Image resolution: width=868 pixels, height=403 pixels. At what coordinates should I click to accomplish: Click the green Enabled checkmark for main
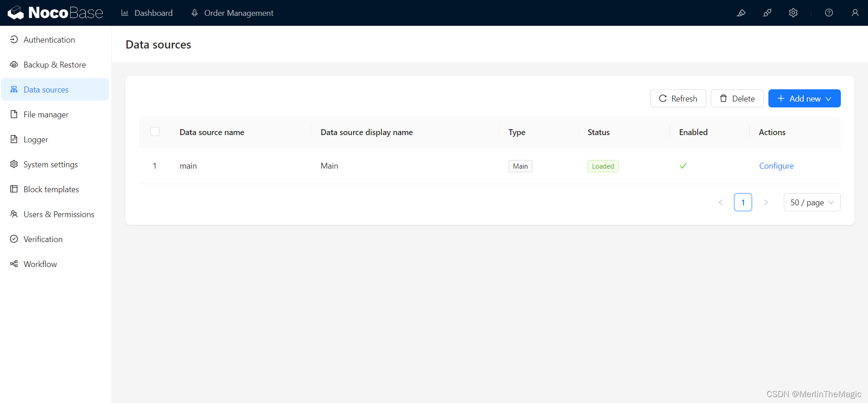tap(683, 166)
